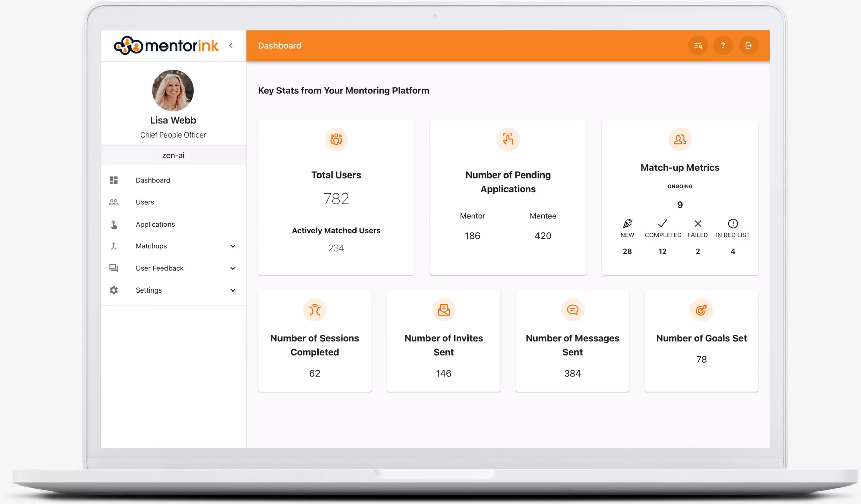Click the Messages Sent chat bubble icon

[x=572, y=310]
